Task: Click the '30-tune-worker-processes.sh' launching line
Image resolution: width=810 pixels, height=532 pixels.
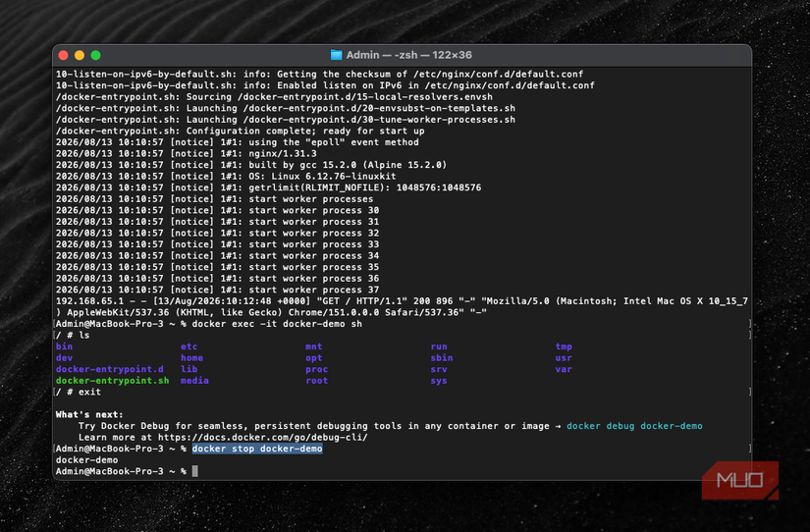Action: (x=286, y=120)
